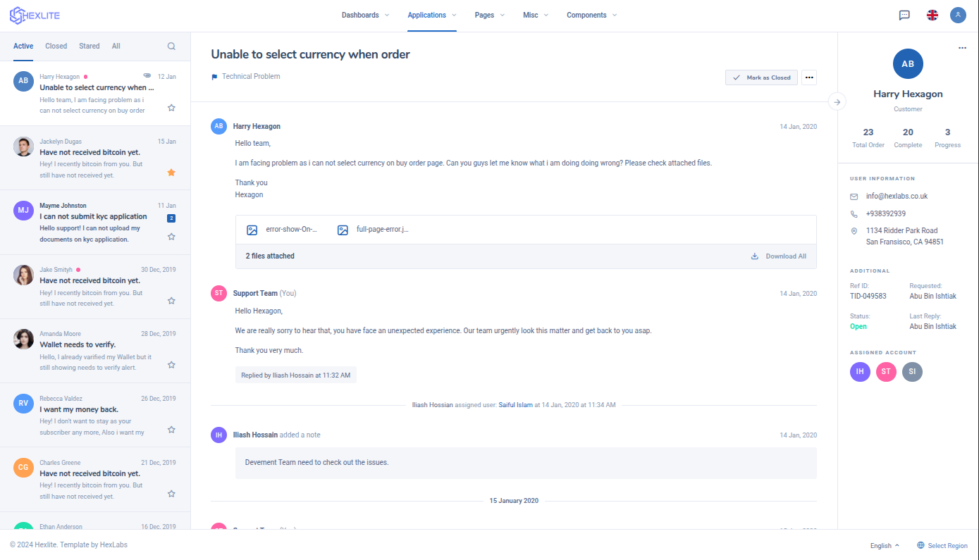979x560 pixels.
Task: Click the pink ST assigned account avatar
Action: coord(886,371)
